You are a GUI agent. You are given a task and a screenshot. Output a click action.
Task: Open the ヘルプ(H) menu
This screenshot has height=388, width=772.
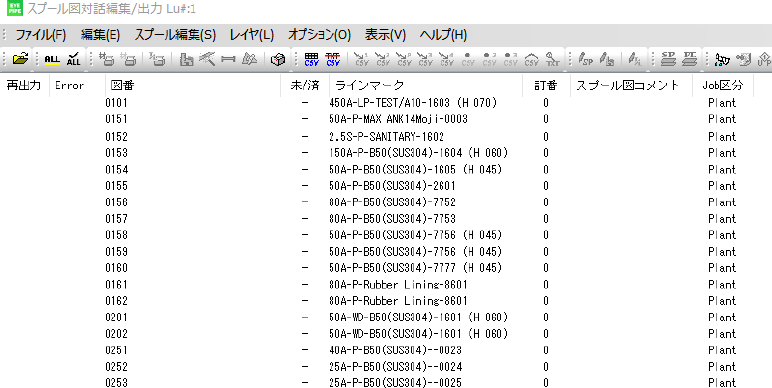click(443, 35)
